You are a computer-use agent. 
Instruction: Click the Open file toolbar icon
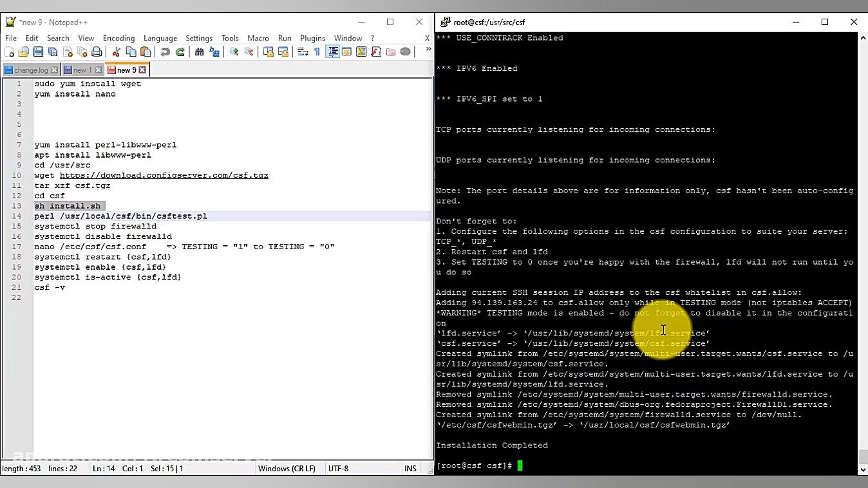(24, 52)
